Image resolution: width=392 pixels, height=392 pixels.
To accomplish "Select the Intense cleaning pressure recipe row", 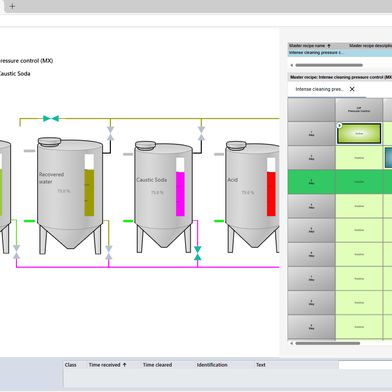I will [340, 53].
